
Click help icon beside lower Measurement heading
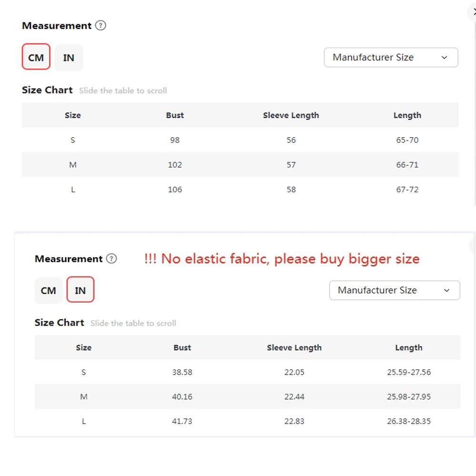(x=111, y=259)
